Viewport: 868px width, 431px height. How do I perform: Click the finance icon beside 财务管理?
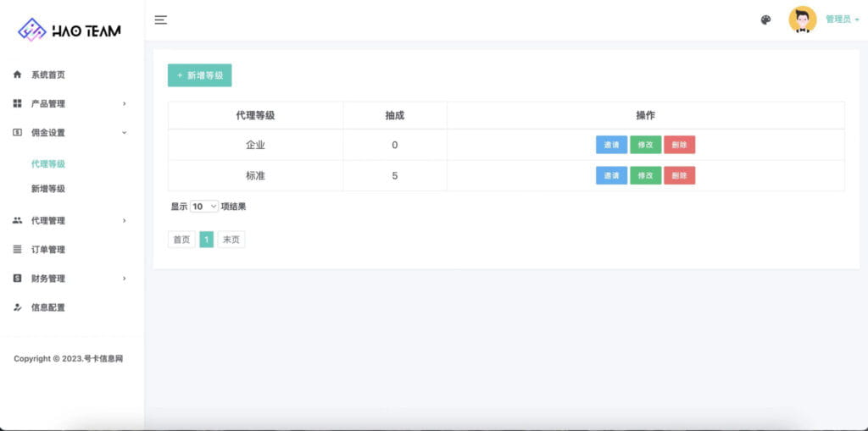pos(18,278)
